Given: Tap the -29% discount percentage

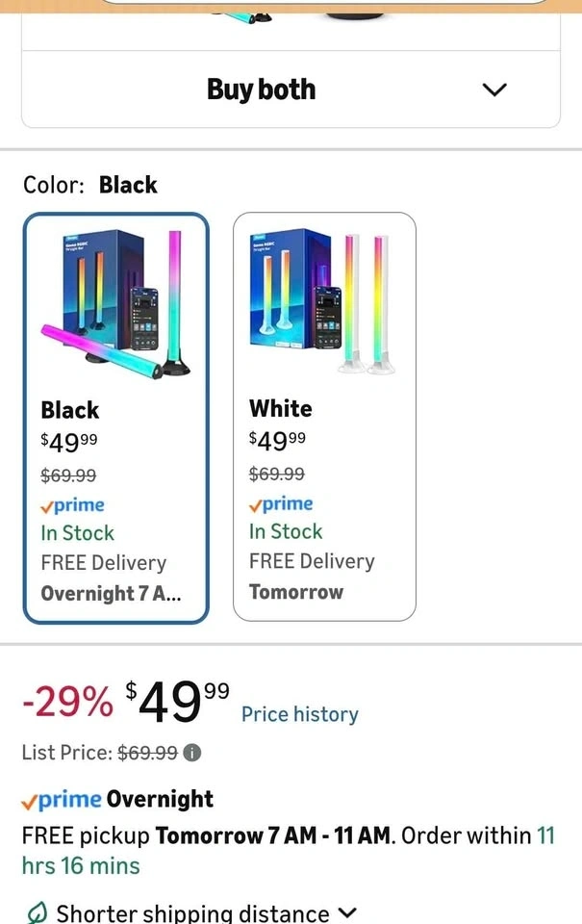Looking at the screenshot, I should [67, 704].
